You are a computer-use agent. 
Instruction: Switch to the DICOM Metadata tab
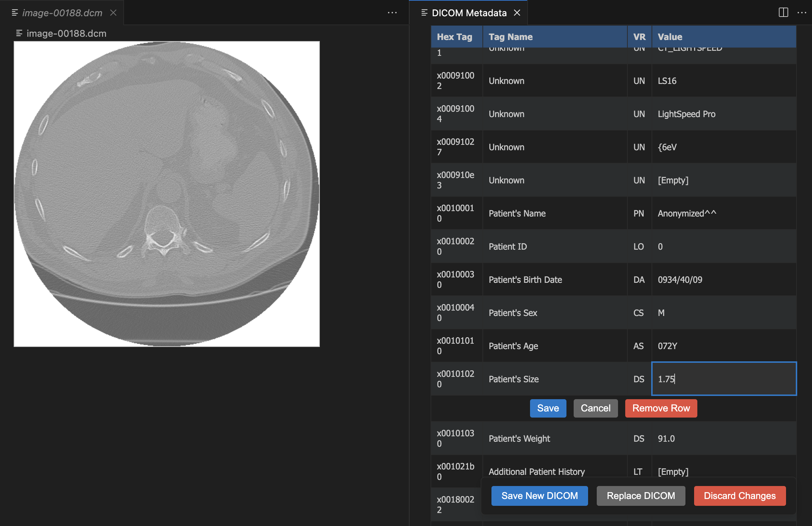[469, 13]
